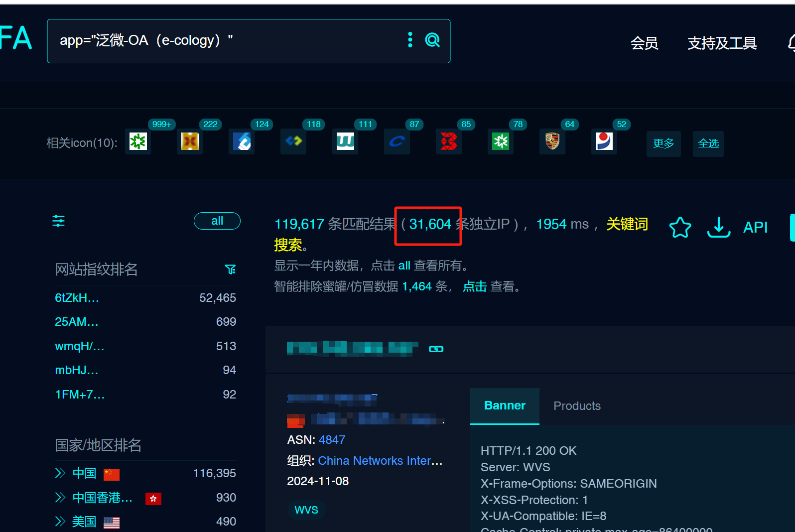Expand the 美国 country row
The width and height of the screenshot is (795, 532).
click(60, 522)
